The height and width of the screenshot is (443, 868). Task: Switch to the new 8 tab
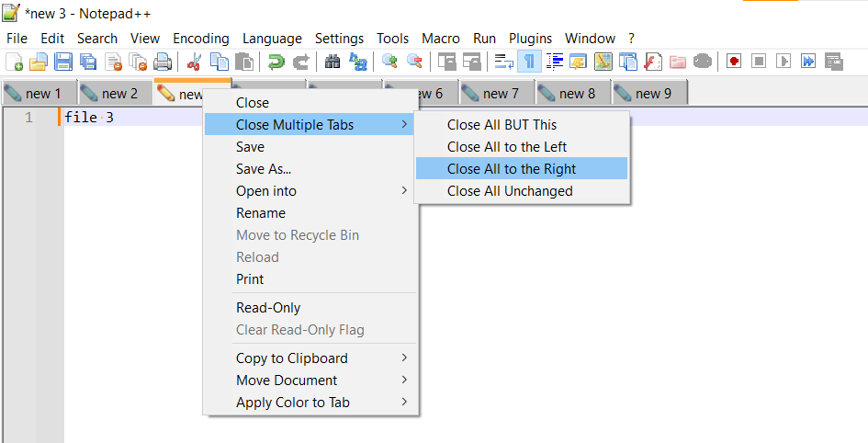tap(573, 93)
